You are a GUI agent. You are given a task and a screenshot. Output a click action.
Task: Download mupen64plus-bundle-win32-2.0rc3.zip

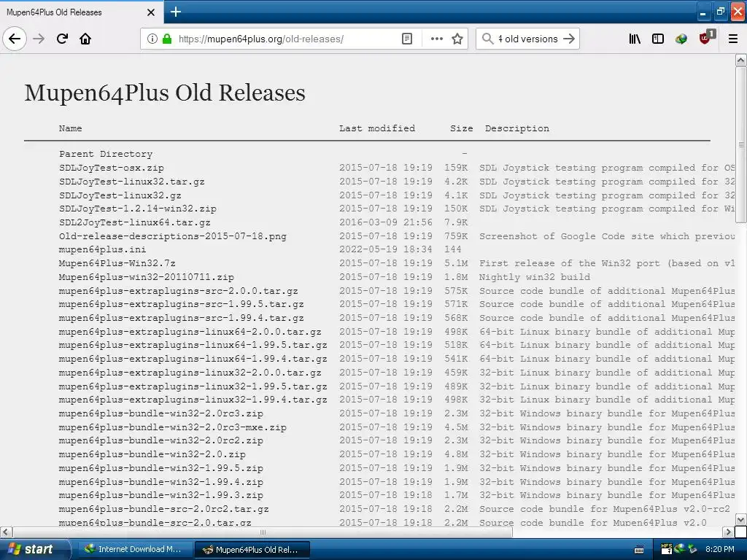161,413
